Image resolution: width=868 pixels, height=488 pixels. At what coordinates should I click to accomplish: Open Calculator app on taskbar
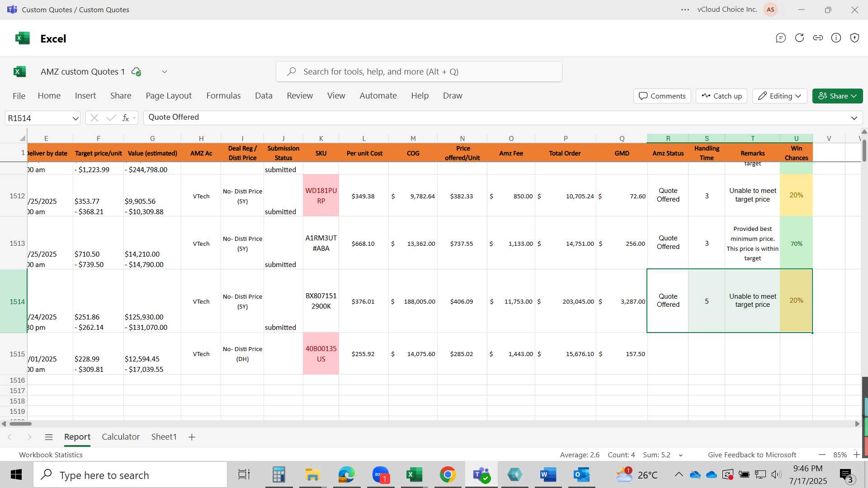(x=278, y=474)
